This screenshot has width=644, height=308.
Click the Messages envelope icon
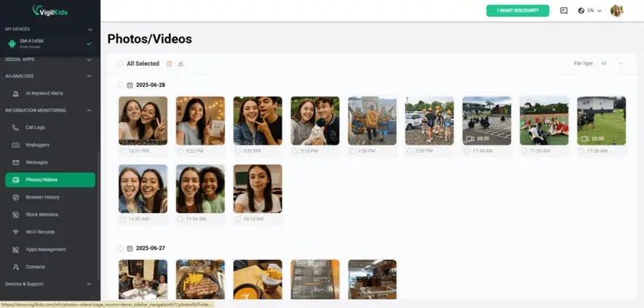point(15,162)
